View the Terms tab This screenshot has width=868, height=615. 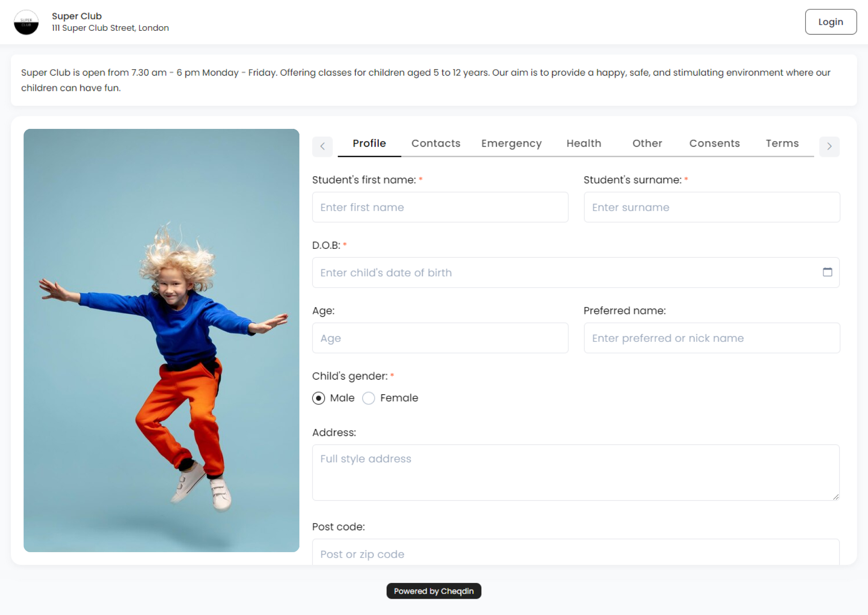[x=782, y=143]
